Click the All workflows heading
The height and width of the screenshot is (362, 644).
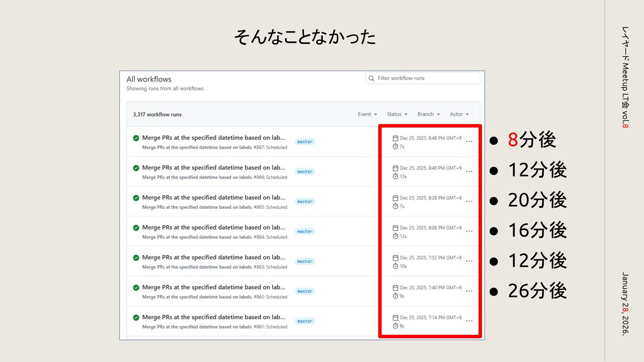pos(149,79)
